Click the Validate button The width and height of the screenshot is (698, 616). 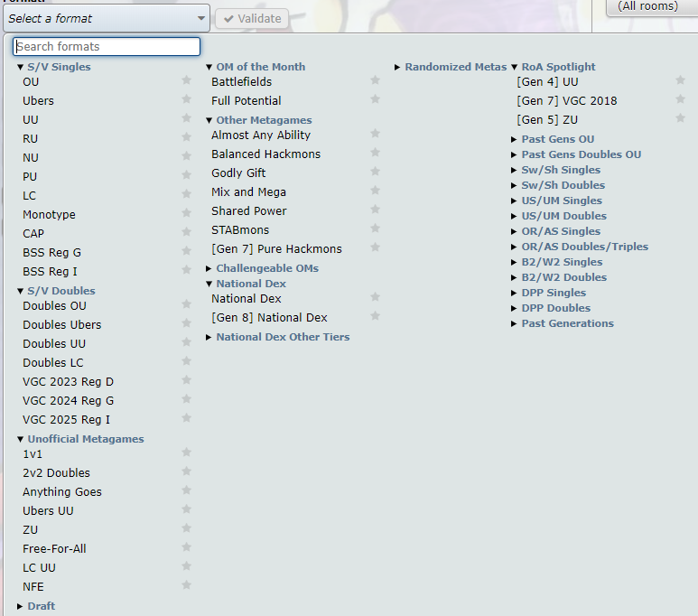point(252,19)
